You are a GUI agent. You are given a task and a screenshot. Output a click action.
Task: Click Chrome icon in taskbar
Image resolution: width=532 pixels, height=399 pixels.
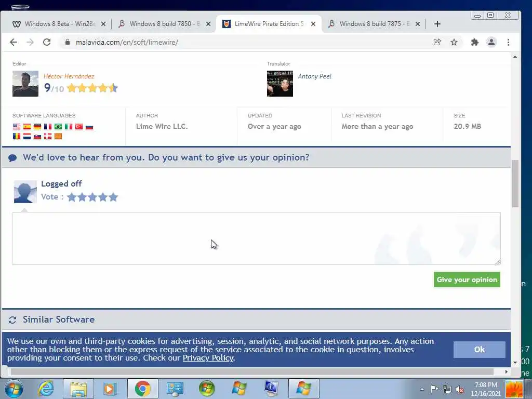[x=142, y=389]
